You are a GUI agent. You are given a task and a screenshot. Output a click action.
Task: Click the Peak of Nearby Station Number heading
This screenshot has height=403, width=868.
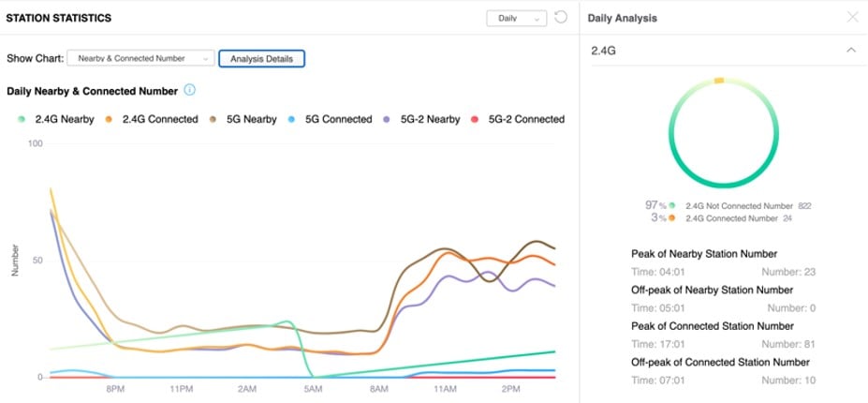point(704,254)
